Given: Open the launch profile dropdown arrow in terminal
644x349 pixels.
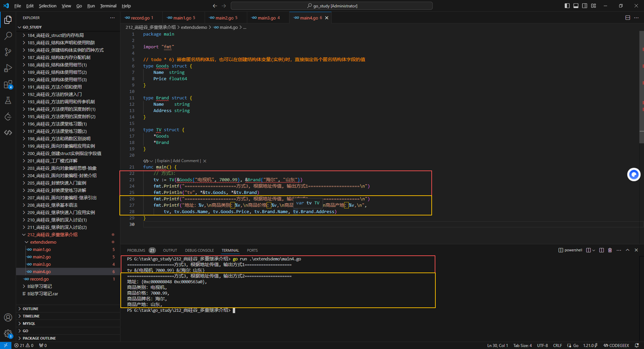Looking at the screenshot, I should 594,250.
